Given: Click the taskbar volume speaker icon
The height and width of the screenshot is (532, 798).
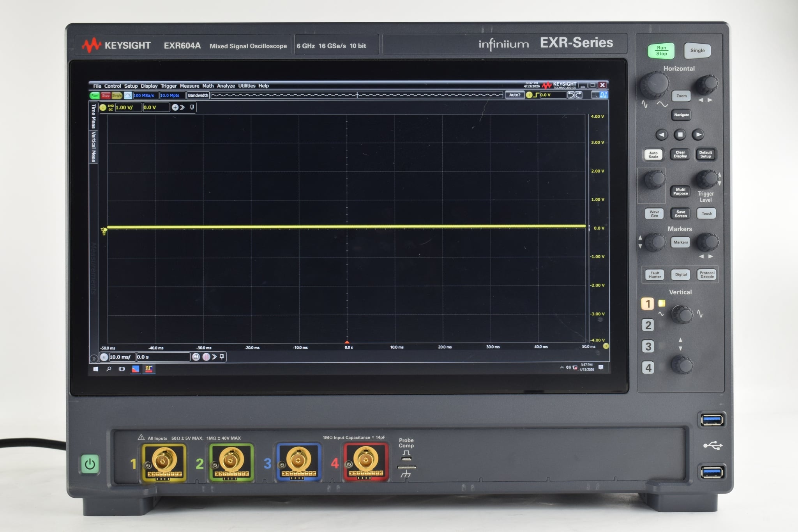Looking at the screenshot, I should pos(568,368).
